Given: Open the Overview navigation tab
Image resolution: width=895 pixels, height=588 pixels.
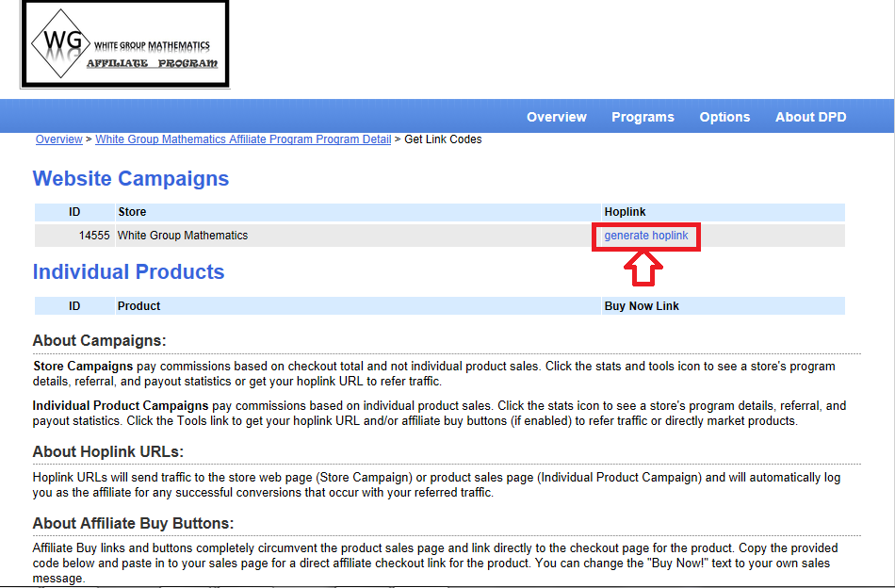Looking at the screenshot, I should [557, 117].
